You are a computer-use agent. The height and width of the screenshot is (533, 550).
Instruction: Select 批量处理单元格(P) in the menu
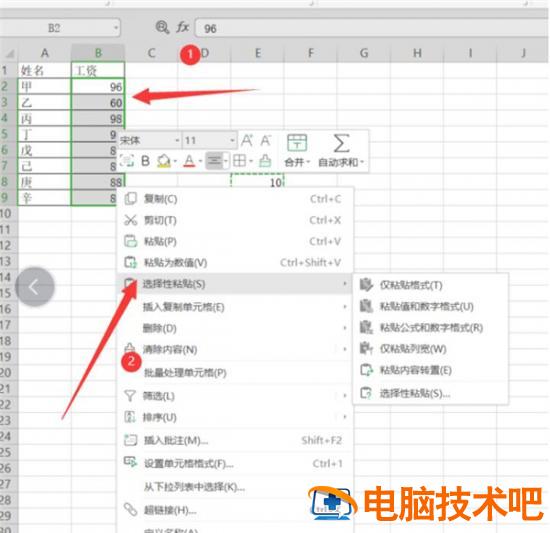point(235,373)
